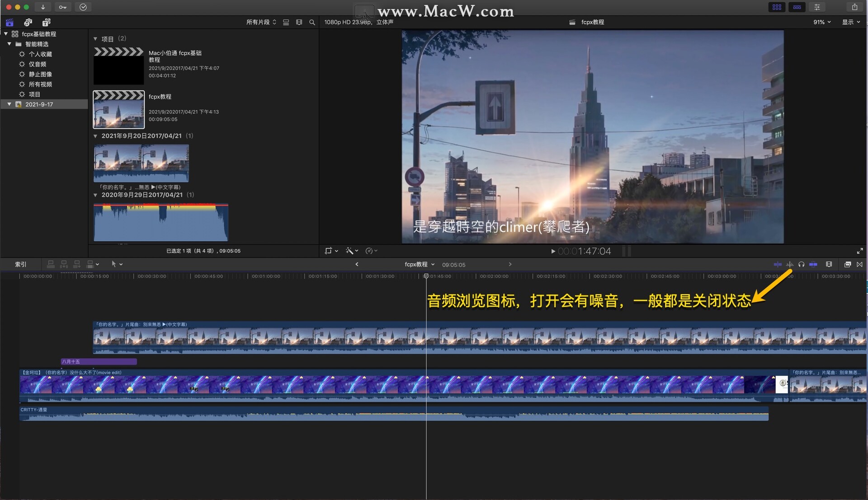Viewport: 868px width, 500px height.
Task: Open the 91% zoom dropdown
Action: point(822,22)
